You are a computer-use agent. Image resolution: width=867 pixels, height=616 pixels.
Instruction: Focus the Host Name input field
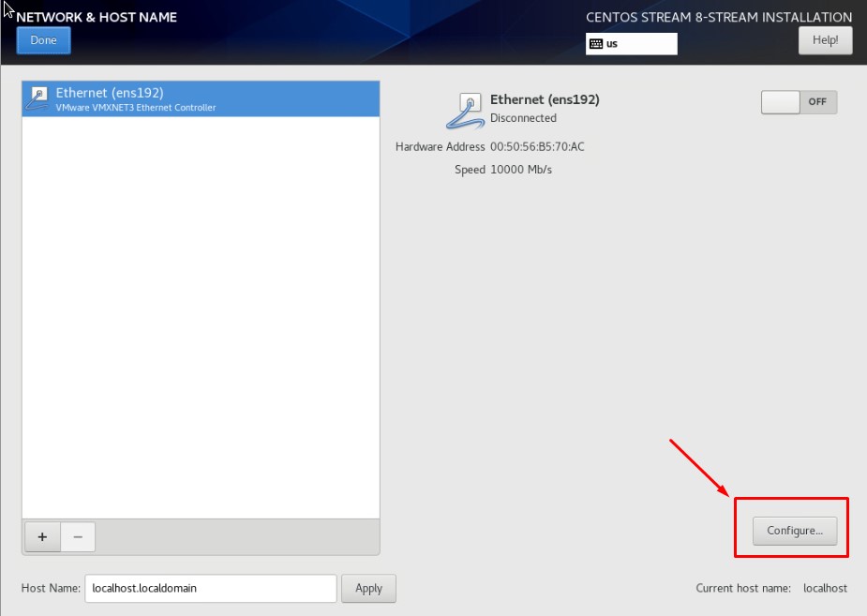pos(211,589)
